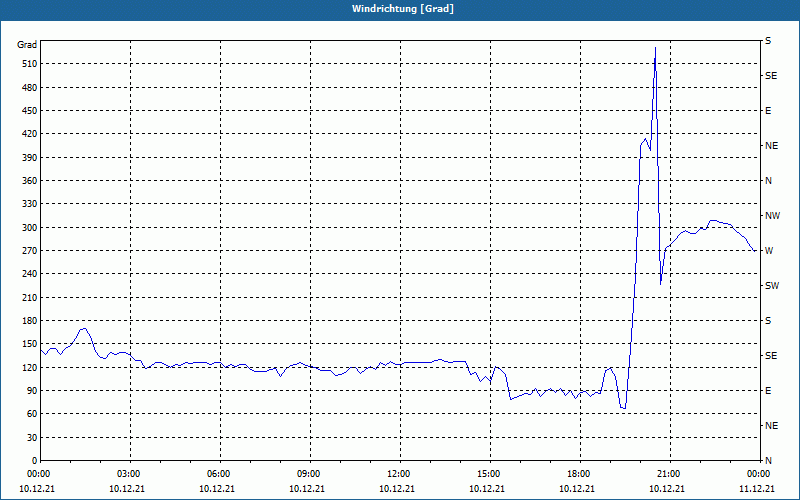Screen dimensions: 800x500
Task: Pick the 390 tick label
Action: (x=29, y=158)
